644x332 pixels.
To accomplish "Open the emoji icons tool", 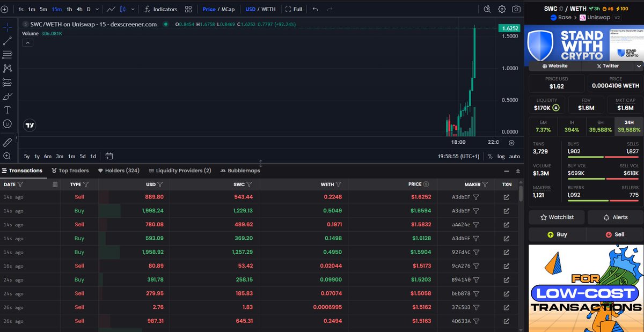I will 8,124.
